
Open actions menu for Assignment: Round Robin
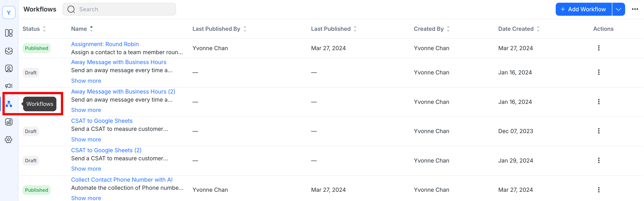point(599,48)
